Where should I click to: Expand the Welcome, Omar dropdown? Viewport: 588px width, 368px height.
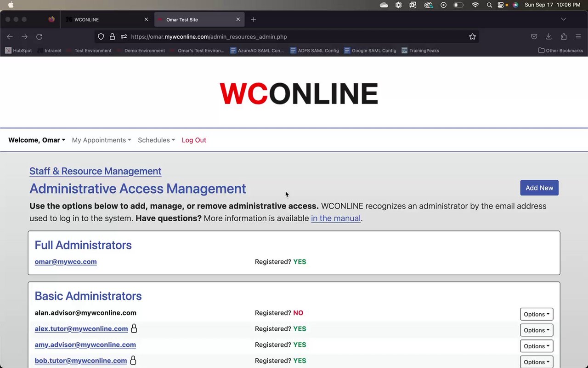pyautogui.click(x=37, y=140)
